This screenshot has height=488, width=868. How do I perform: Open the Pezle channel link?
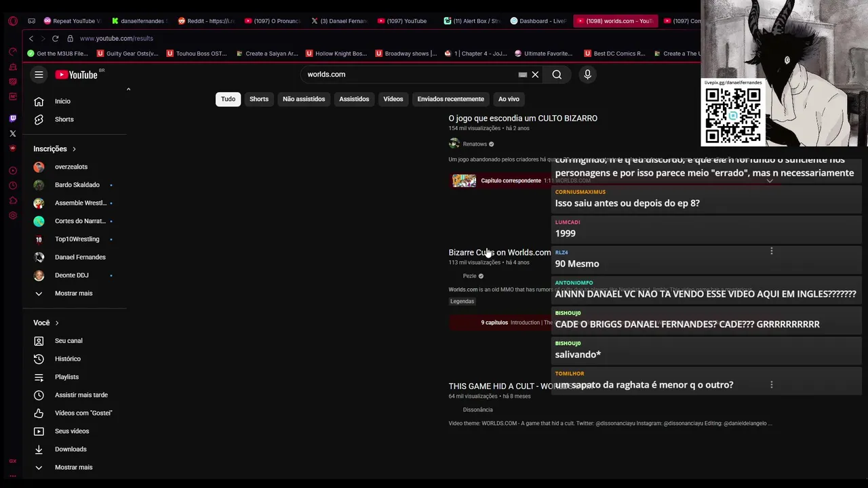[x=469, y=276]
